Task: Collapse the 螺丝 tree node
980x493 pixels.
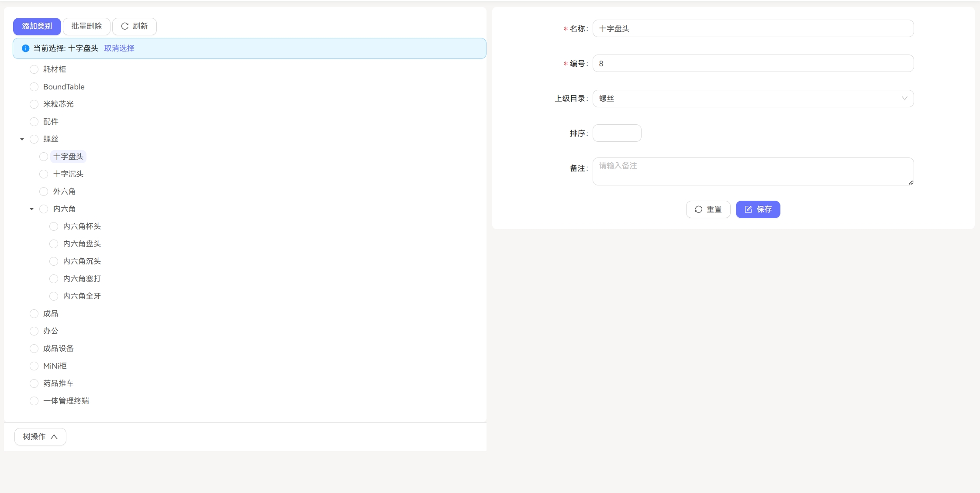Action: [22, 139]
